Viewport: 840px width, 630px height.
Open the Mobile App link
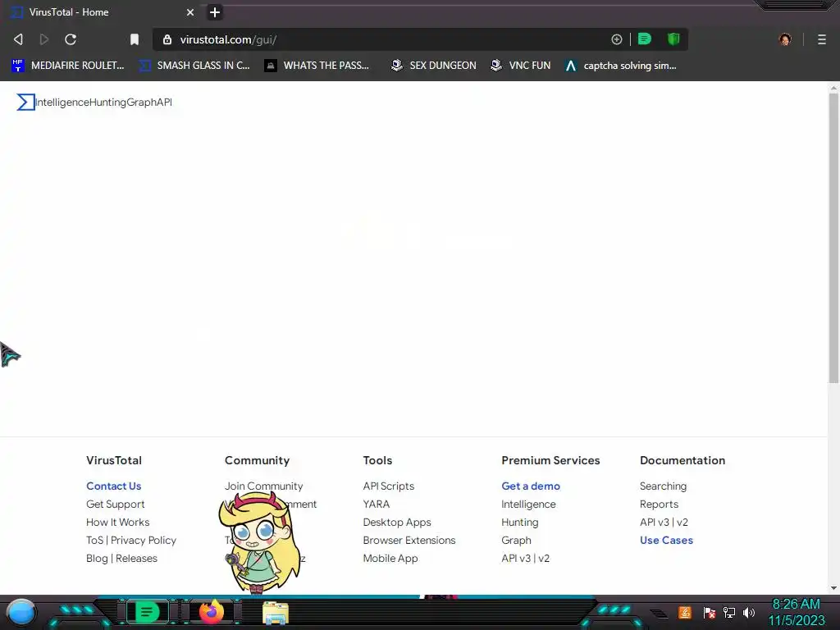[390, 558]
